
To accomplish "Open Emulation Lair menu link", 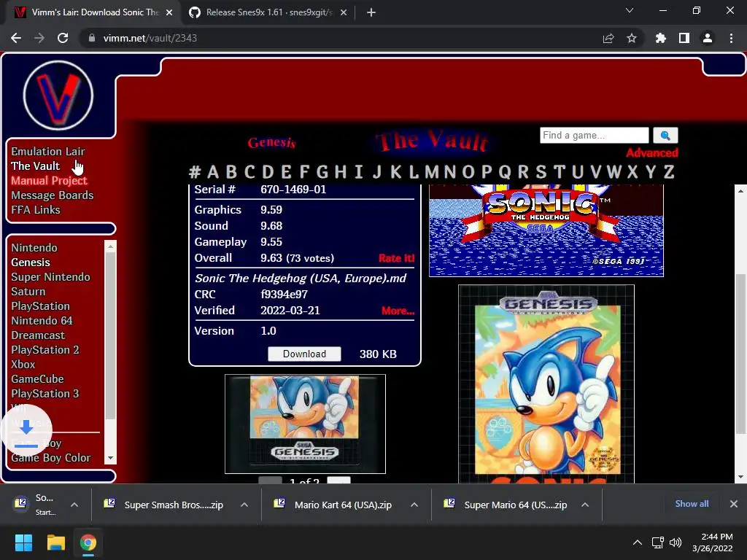I will click(48, 152).
